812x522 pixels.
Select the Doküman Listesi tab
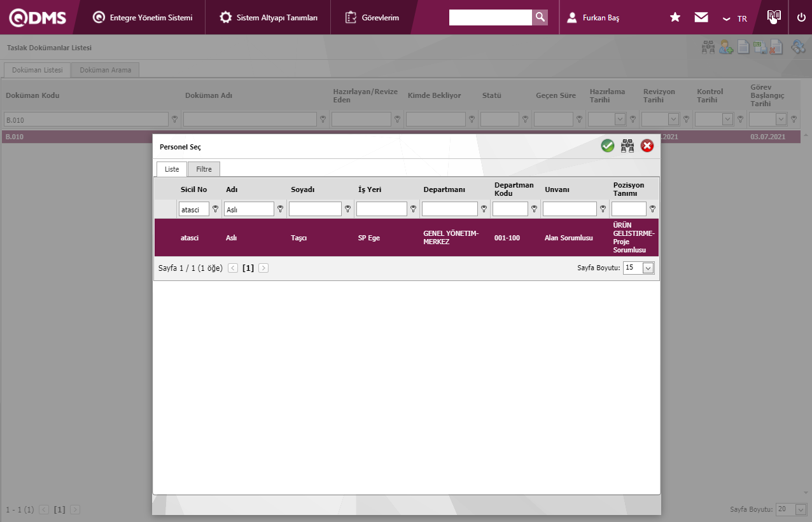click(37, 70)
